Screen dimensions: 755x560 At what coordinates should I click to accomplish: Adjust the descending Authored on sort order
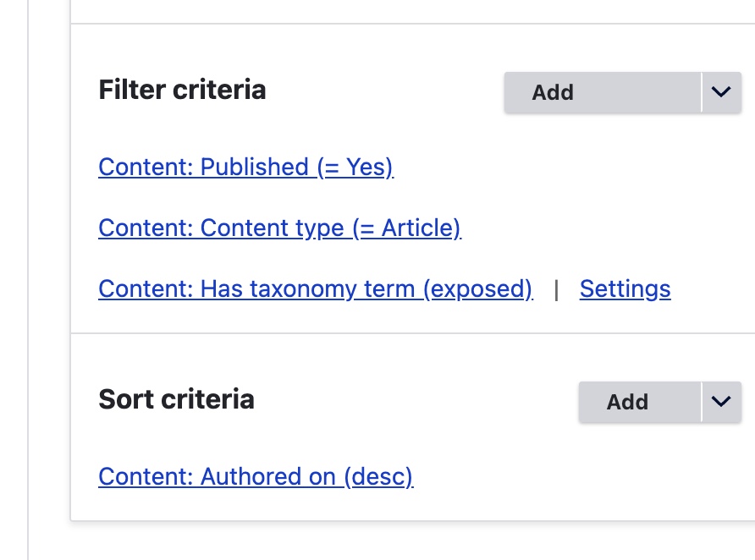click(256, 476)
